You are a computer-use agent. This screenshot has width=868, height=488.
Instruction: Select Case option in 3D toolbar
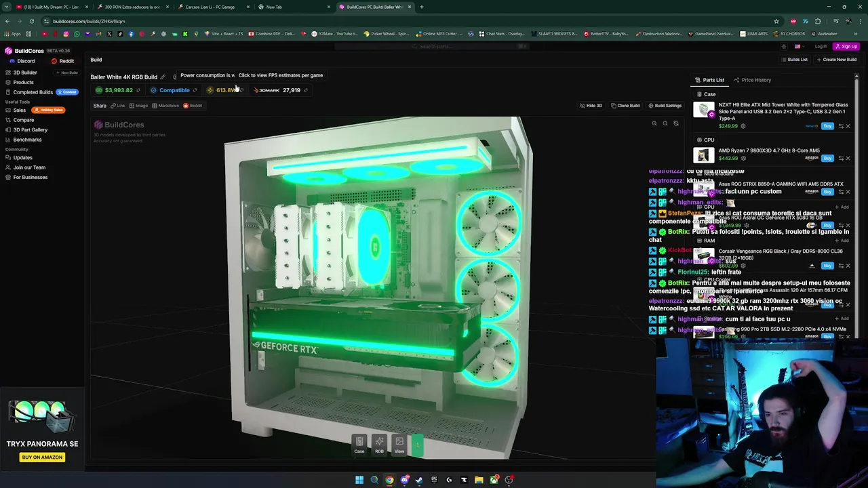pos(359,445)
